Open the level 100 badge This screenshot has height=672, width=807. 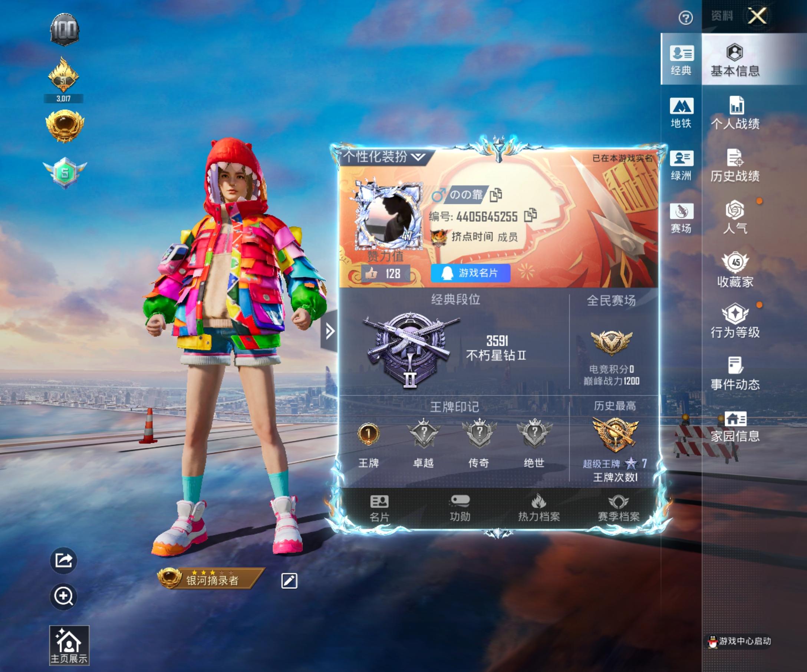pos(65,30)
